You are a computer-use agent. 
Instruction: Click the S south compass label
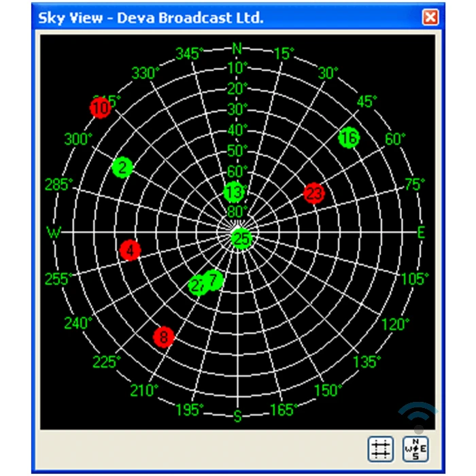click(238, 416)
